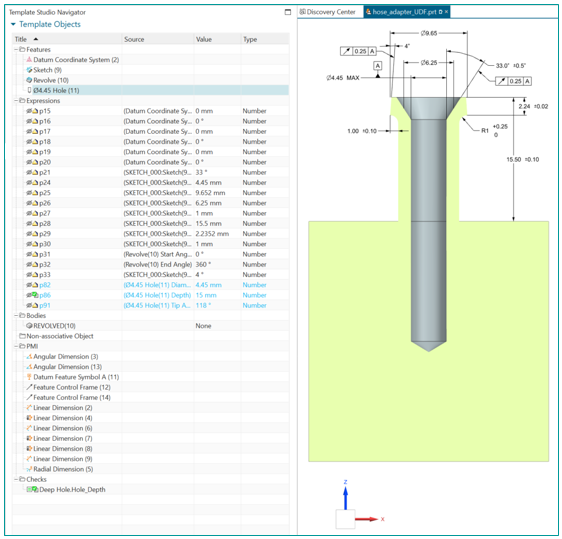Select the Revolve (10) feature icon

[29, 80]
